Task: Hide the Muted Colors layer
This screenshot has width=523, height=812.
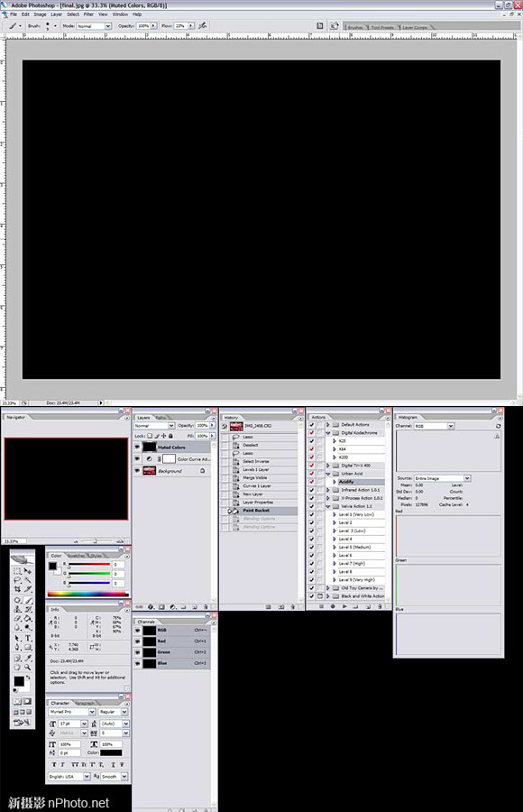Action: pos(137,447)
